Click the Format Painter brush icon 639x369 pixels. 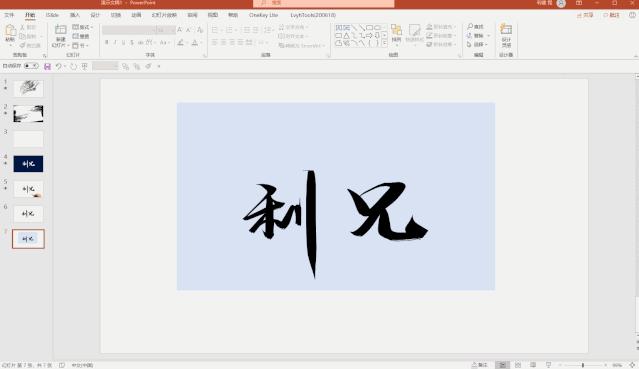23,45
